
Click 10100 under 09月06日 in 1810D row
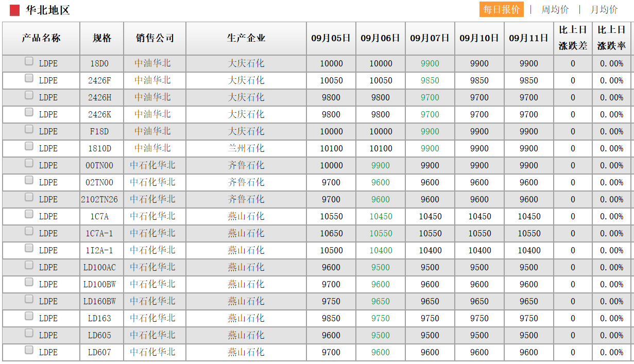click(381, 149)
